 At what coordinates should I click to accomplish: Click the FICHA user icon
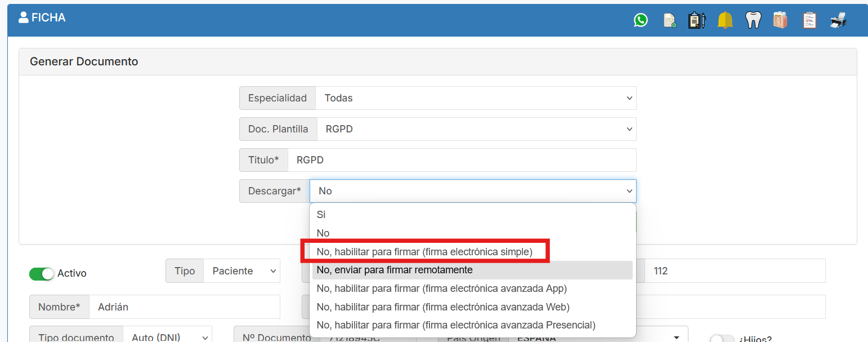tap(24, 17)
